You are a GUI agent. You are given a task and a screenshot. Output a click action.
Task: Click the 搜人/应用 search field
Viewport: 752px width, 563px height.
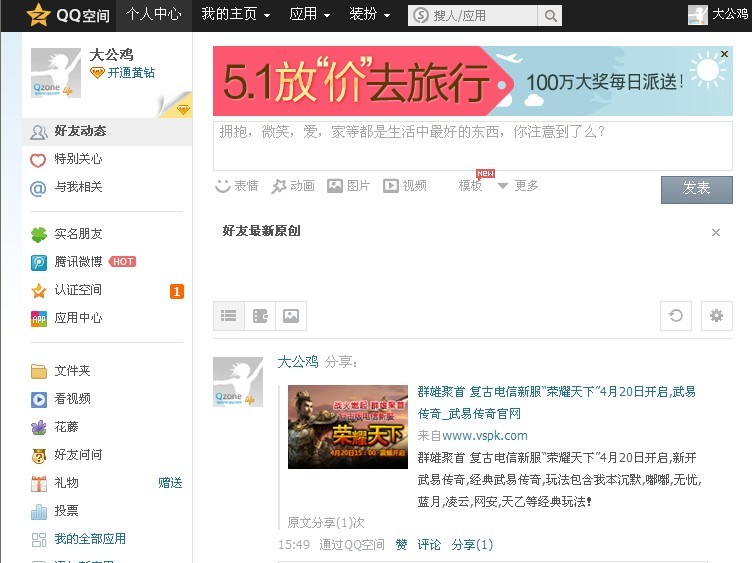[472, 16]
